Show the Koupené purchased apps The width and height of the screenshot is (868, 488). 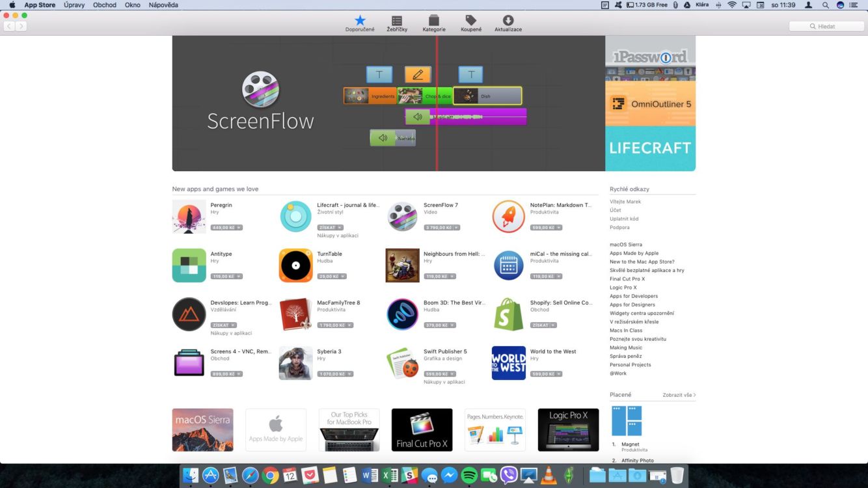click(x=471, y=23)
